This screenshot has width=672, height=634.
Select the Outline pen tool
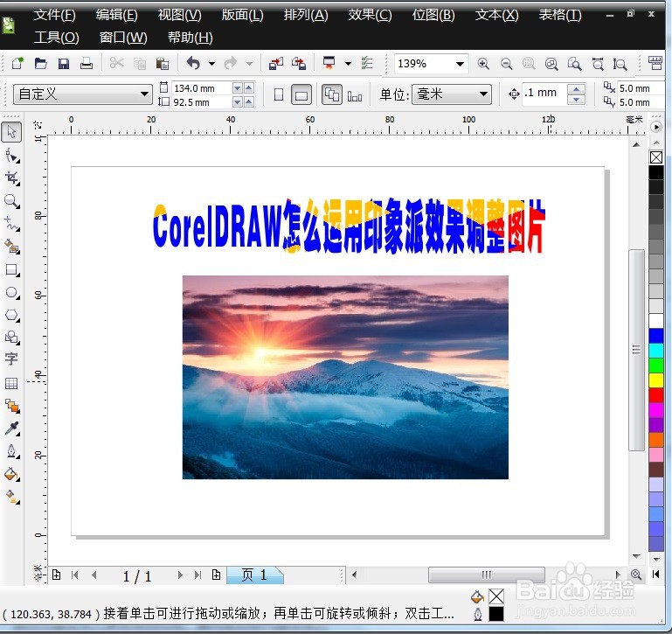[x=12, y=451]
